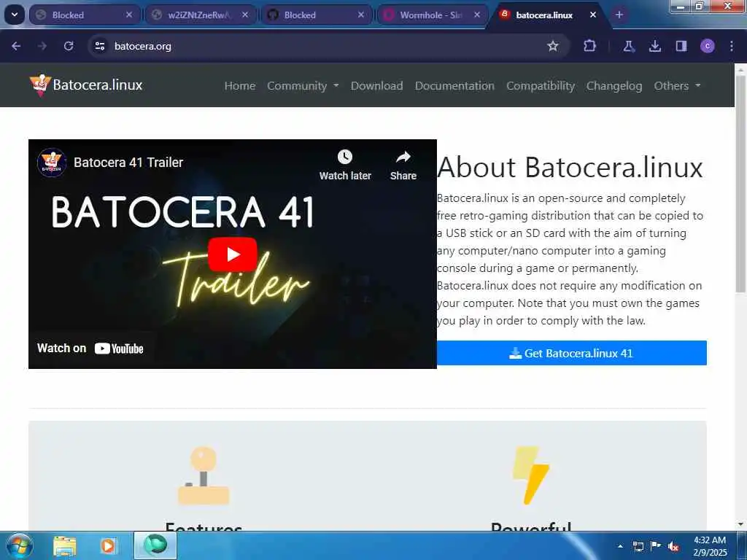Close the Wormhole tab
The height and width of the screenshot is (560, 747).
[477, 15]
